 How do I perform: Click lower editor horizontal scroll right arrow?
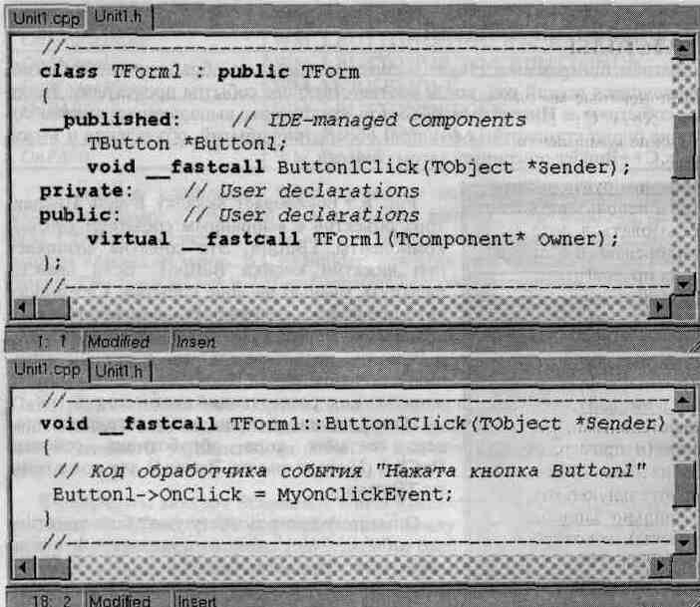(659, 566)
